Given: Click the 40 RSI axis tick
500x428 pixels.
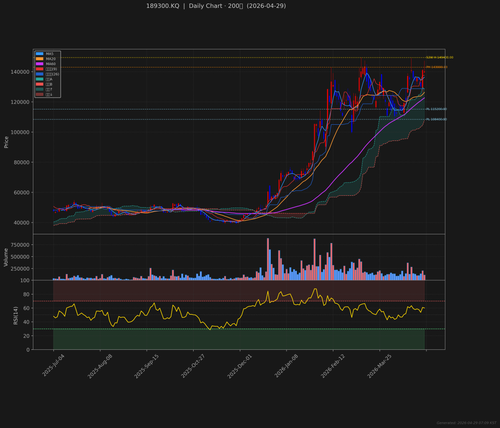Looking at the screenshot, I should click(x=26, y=322).
